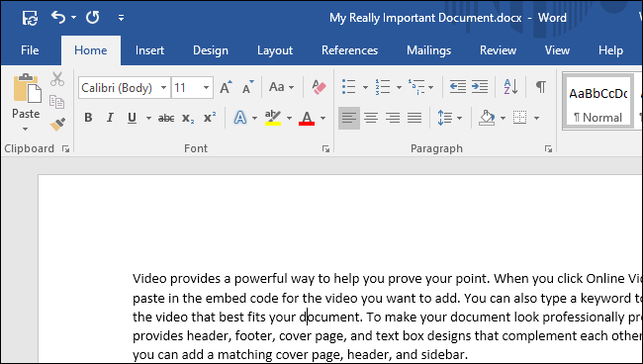Open font color dropdown arrow
This screenshot has height=364, width=643.
coord(322,119)
